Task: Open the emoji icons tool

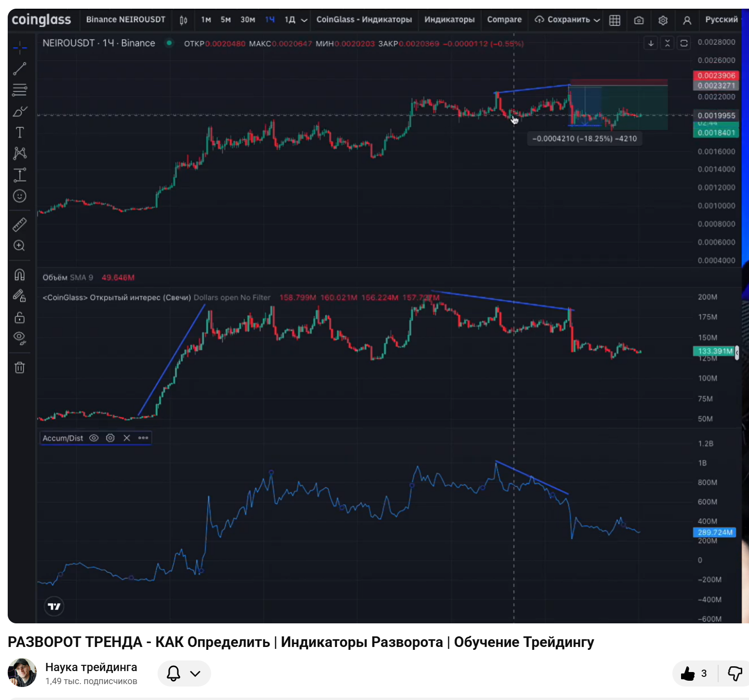Action: [x=20, y=196]
